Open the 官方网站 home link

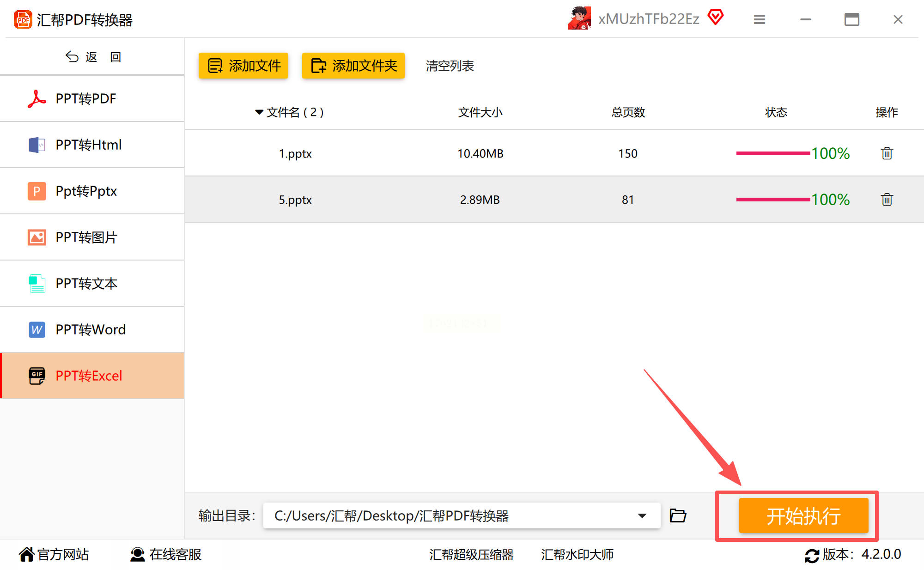pyautogui.click(x=54, y=554)
